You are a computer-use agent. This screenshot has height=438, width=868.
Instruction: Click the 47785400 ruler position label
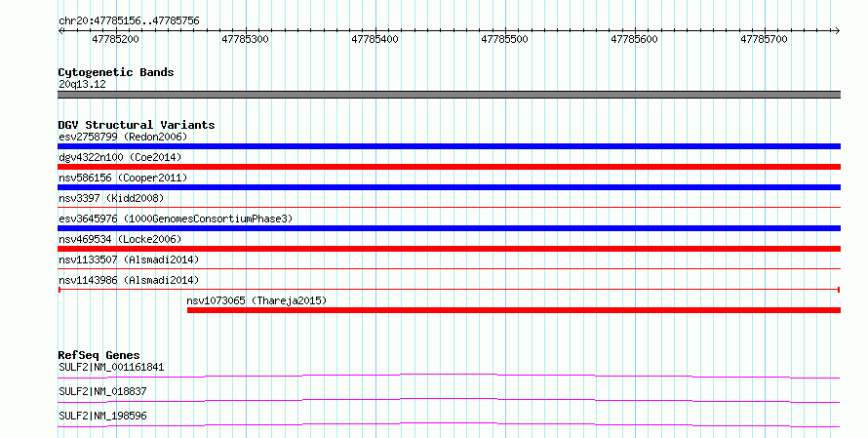tap(375, 39)
